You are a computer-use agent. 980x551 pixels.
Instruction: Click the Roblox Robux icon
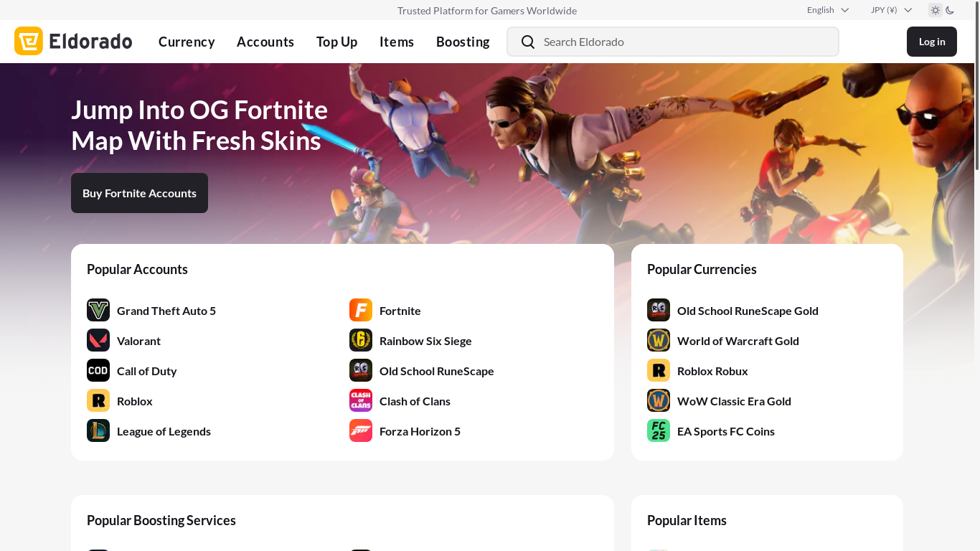pyautogui.click(x=659, y=370)
